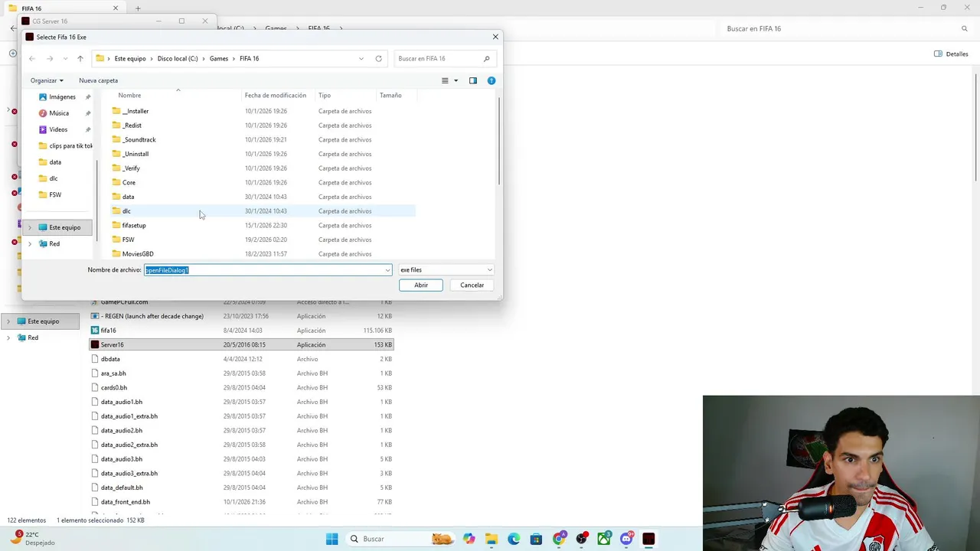This screenshot has width=980, height=551.
Task: Open Detalles pane in Explorer window
Action: (x=952, y=54)
